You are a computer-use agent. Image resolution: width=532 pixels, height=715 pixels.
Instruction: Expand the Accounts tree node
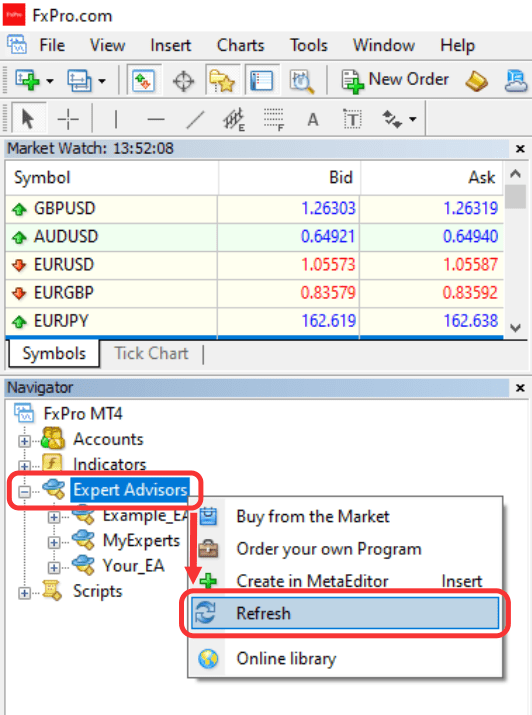[25, 441]
